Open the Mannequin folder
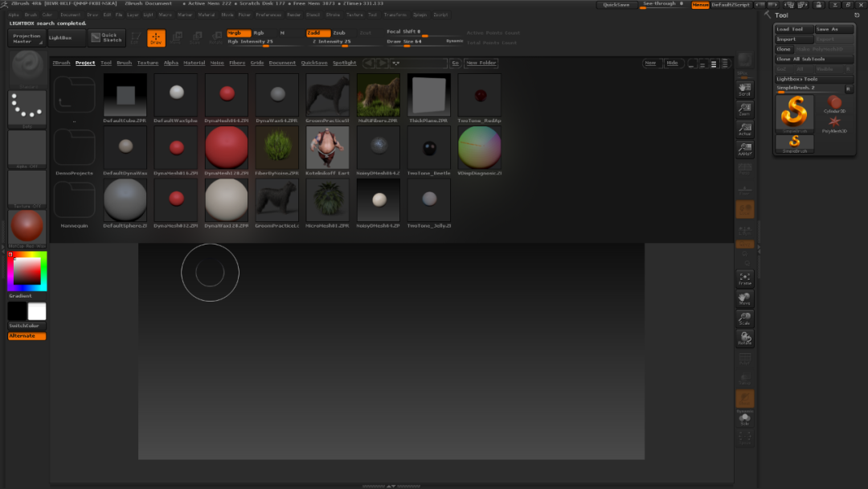Image resolution: width=868 pixels, height=489 pixels. click(74, 203)
